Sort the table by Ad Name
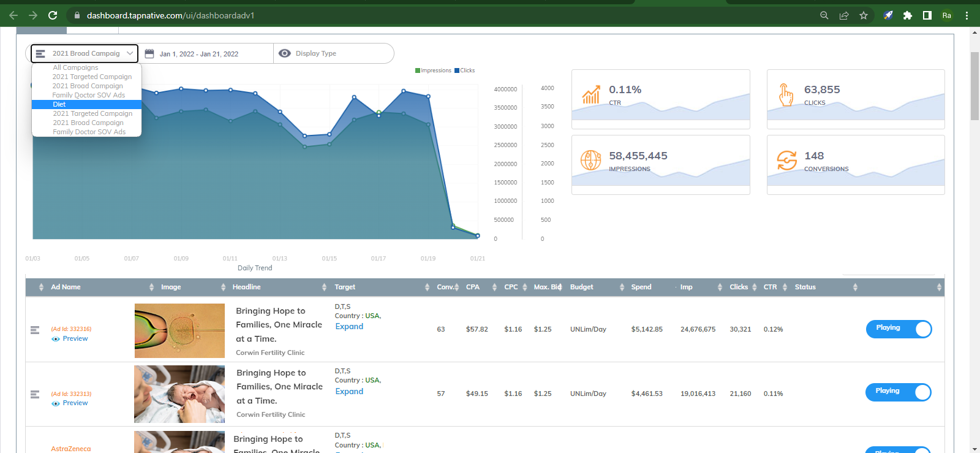Screen dimensions: 980x453 click(151, 287)
